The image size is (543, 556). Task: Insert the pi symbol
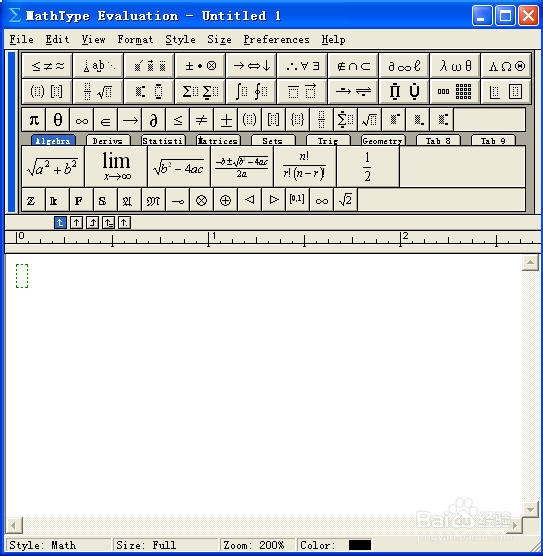34,120
